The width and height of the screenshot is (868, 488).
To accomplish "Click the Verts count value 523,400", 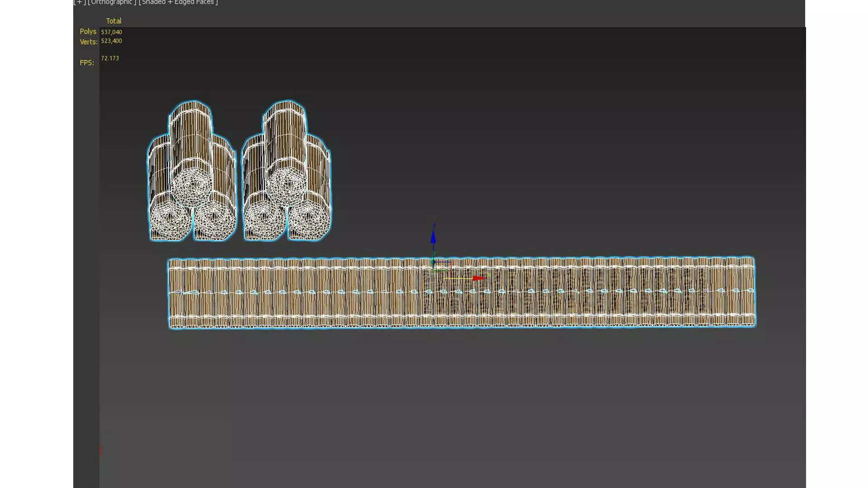I will 111,41.
